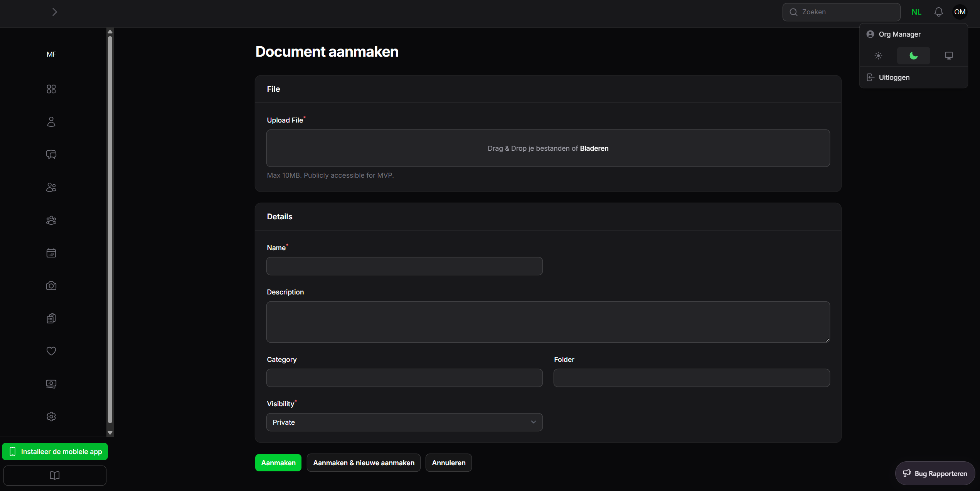980x491 pixels.
Task: Click the heart icon in sidebar
Action: pos(51,351)
